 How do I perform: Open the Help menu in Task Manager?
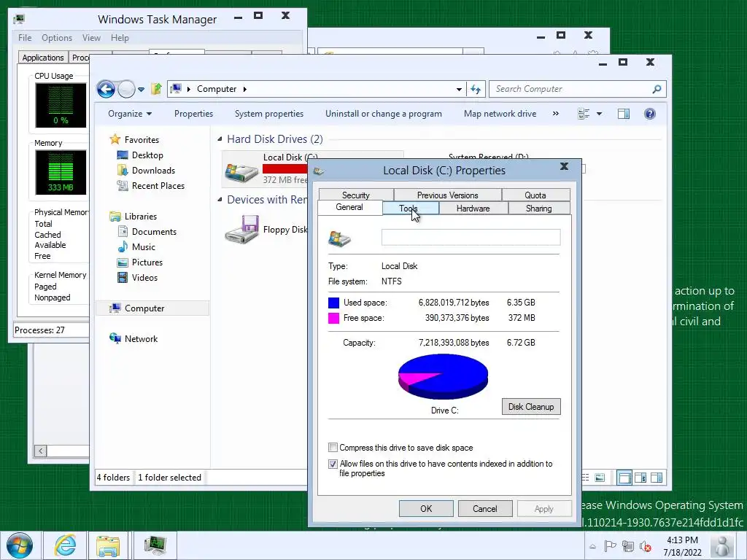coord(120,38)
